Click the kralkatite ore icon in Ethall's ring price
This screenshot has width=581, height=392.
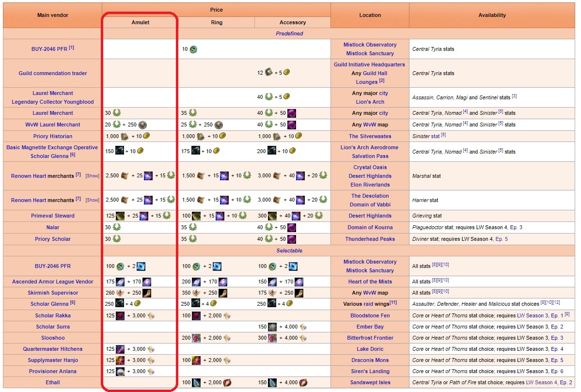point(196,382)
